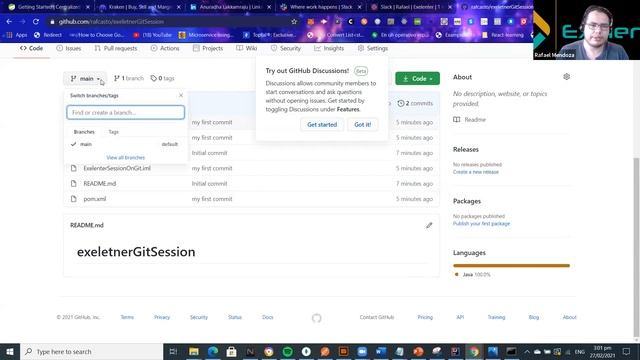Go back with browser back arrow
The image size is (640, 360).
click(x=9, y=22)
